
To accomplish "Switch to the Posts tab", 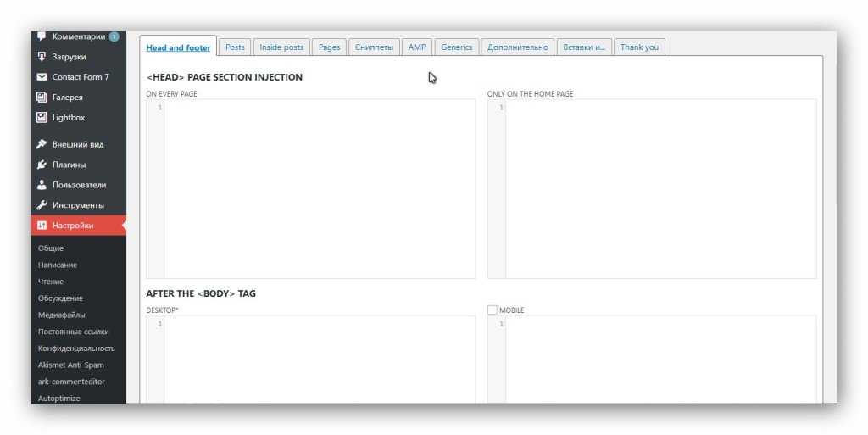I will pyautogui.click(x=235, y=47).
